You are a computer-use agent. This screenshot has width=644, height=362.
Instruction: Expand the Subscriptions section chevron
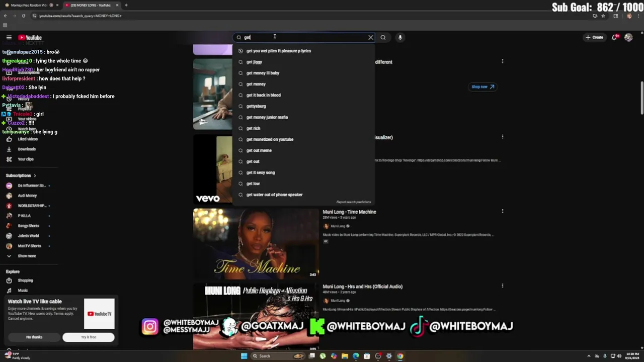(35, 175)
